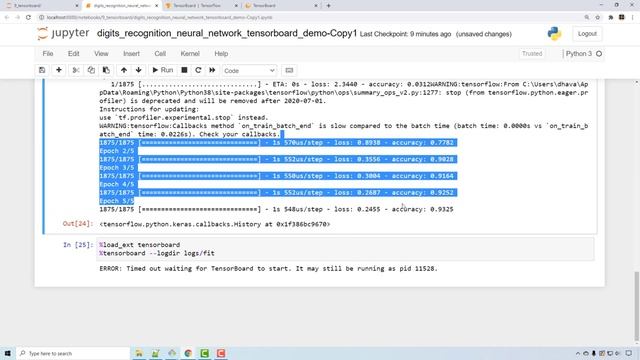
Task: Click the TensorBoard timed out error message
Action: coord(268,269)
